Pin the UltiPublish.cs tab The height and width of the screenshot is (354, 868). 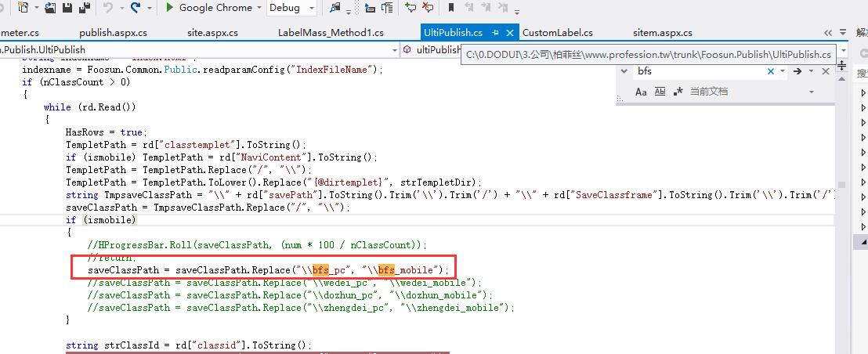[495, 33]
